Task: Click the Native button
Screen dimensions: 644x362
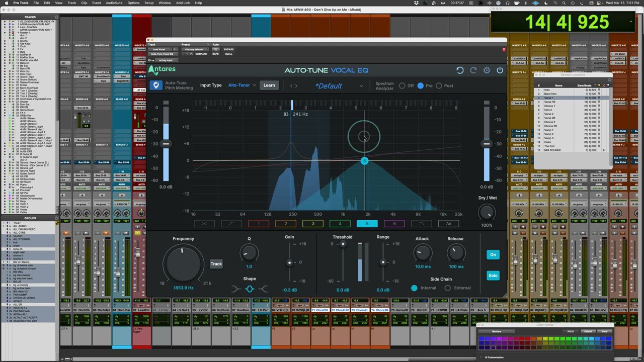Action: 229,54
